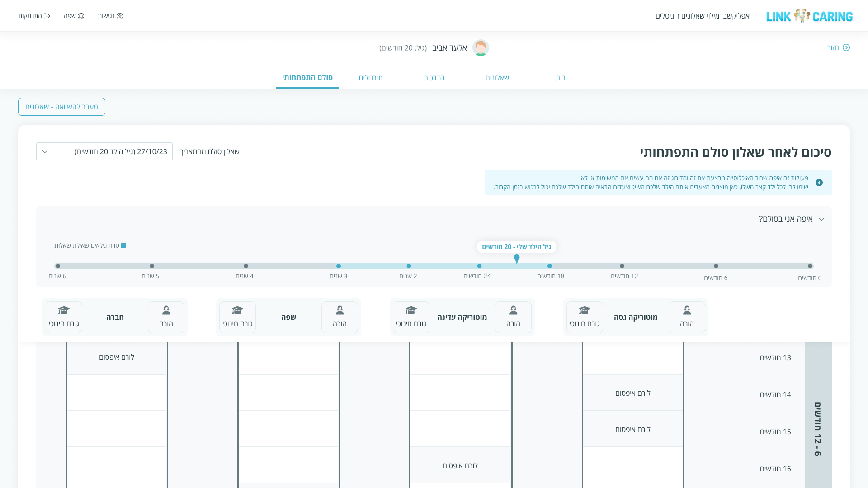
Task: Click heading סיכום לאחר שאלון סולם התפתחותי
Action: pos(736,152)
